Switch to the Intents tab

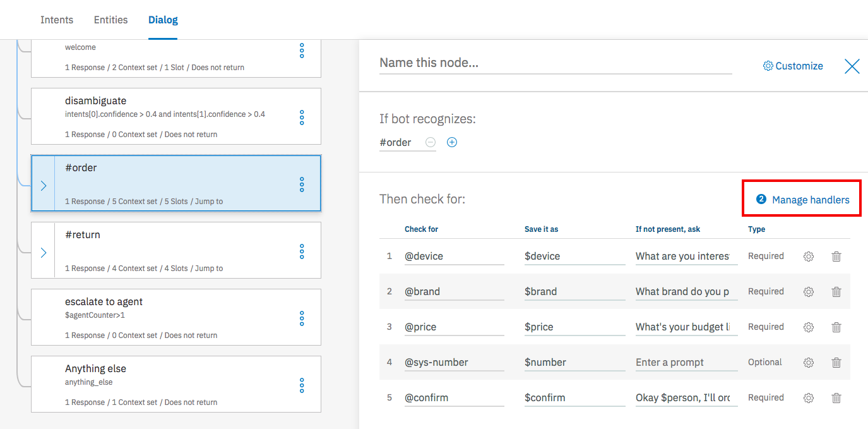57,20
